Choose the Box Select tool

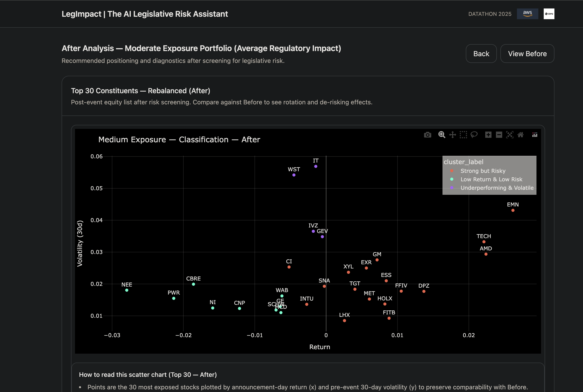coord(463,135)
